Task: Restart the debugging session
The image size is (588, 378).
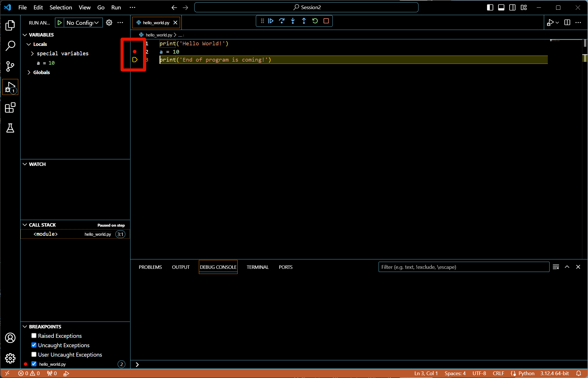Action: 315,21
